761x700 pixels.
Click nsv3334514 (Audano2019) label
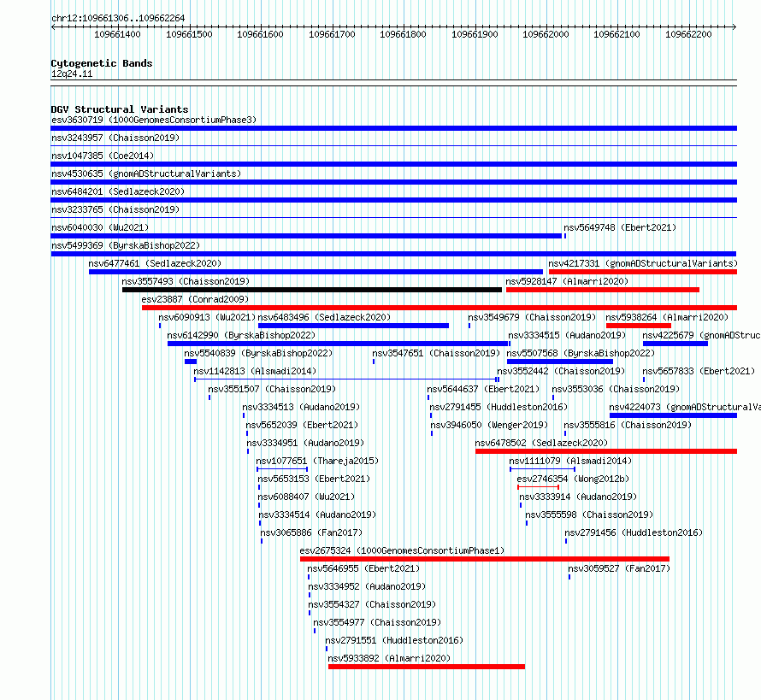pos(317,515)
